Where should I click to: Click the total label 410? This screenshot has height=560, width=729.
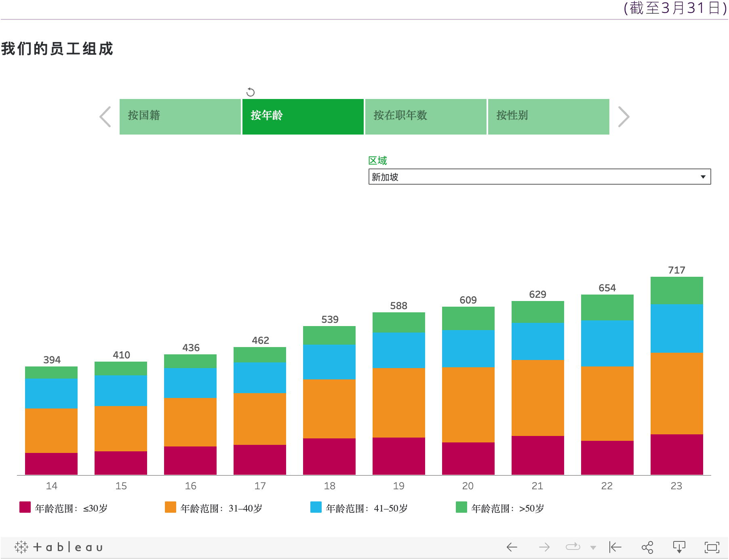tap(122, 355)
